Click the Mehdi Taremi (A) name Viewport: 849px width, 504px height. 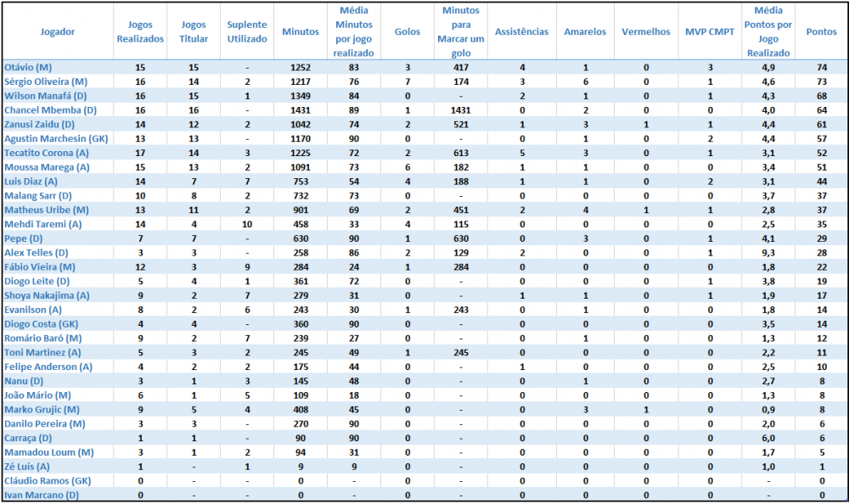pos(42,224)
